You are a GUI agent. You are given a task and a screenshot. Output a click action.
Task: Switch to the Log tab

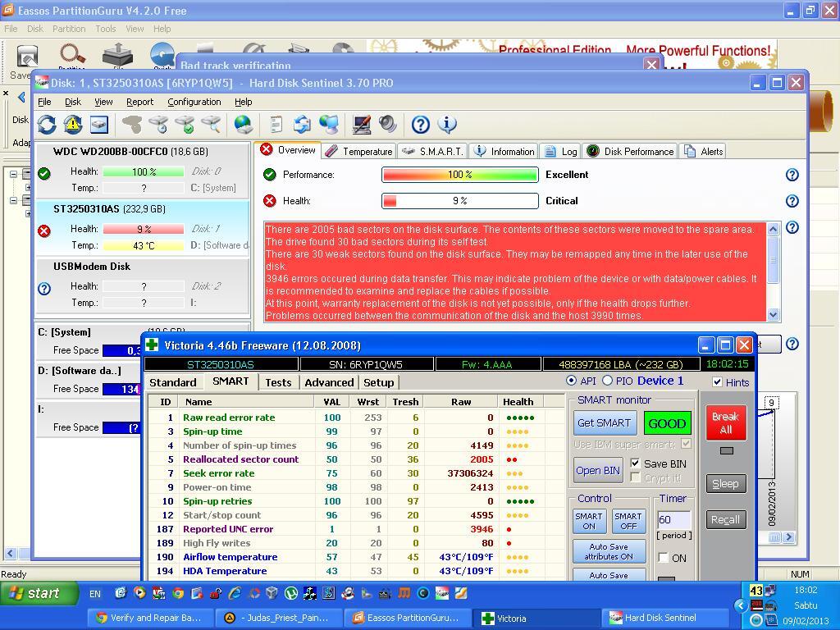(x=560, y=152)
